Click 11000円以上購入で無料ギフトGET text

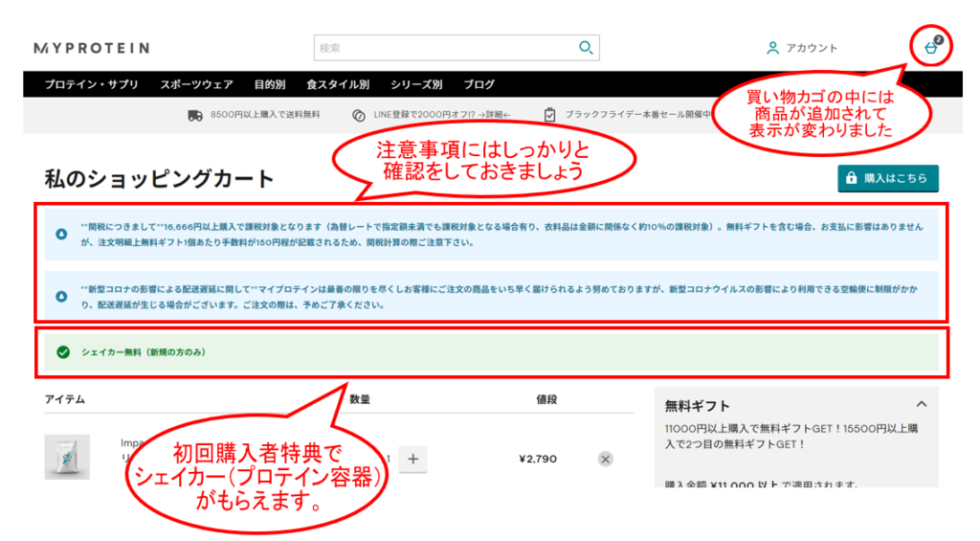(791, 437)
